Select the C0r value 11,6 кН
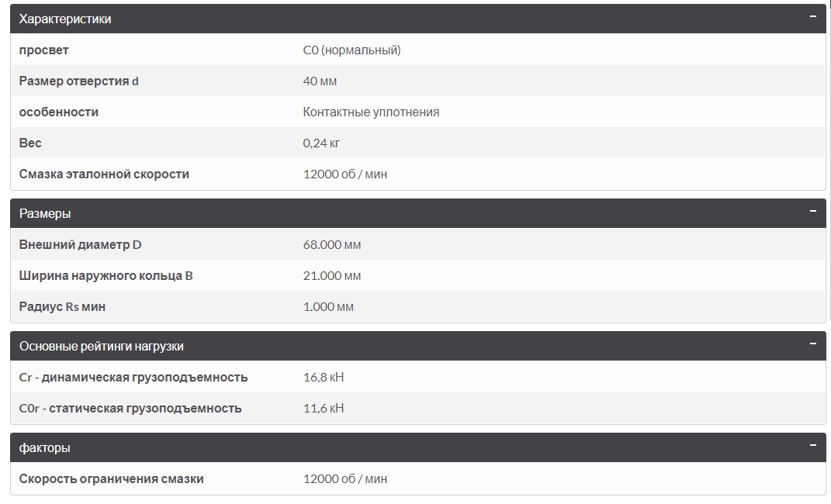Screen dimensions: 831x504 [324, 409]
